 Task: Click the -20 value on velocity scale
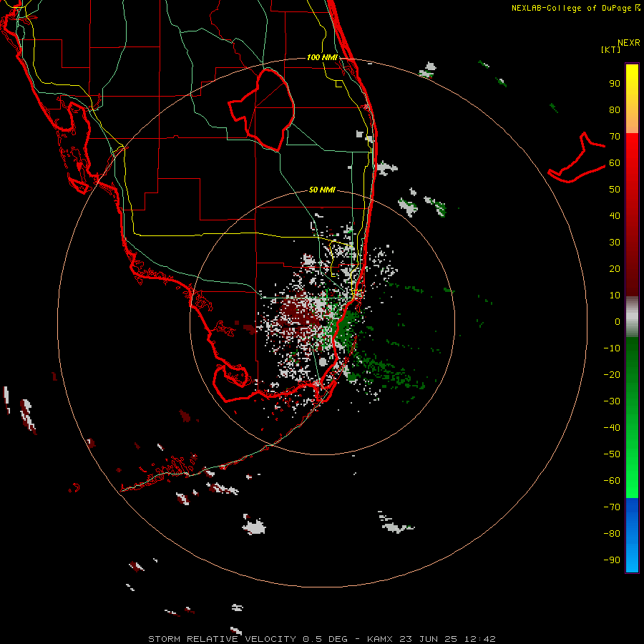[612, 374]
